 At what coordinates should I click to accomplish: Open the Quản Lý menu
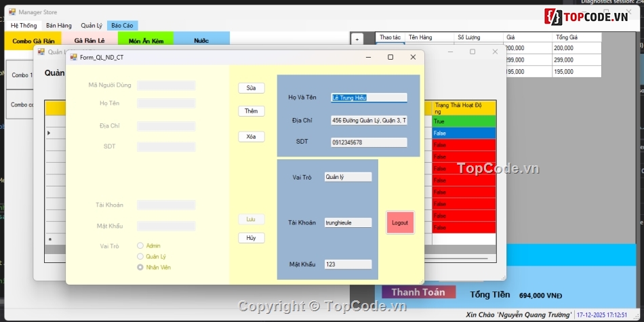[92, 26]
